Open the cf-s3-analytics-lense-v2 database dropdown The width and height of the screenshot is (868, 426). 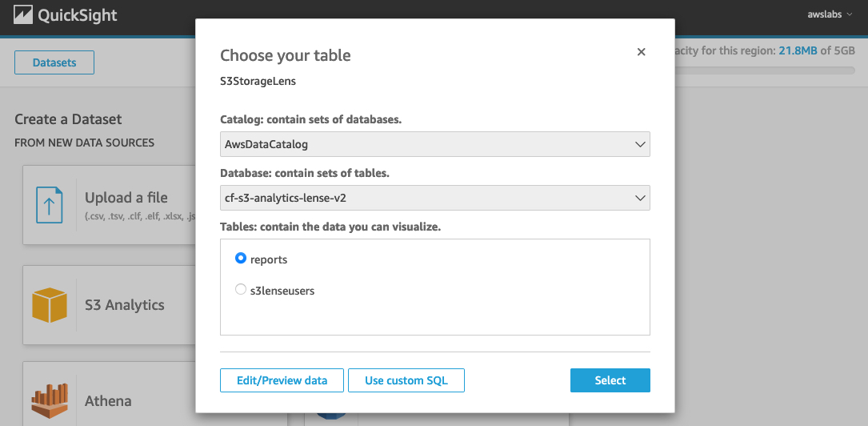click(x=435, y=198)
